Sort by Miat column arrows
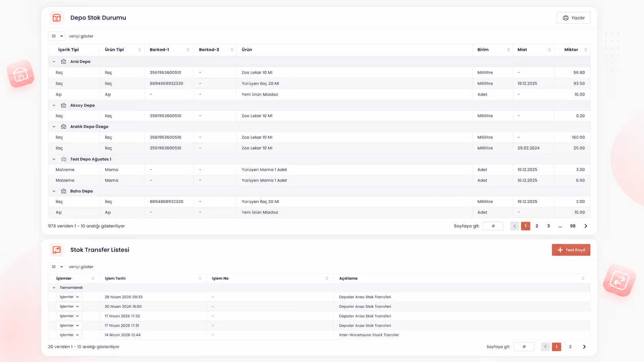 coord(549,50)
